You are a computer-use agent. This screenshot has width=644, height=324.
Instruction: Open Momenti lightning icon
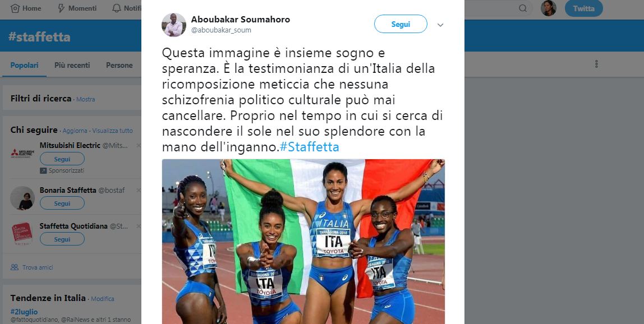(x=61, y=8)
